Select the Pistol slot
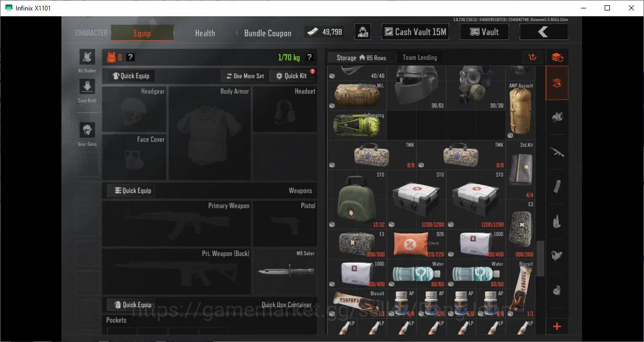Viewport: 644px width, 342px height. click(285, 223)
